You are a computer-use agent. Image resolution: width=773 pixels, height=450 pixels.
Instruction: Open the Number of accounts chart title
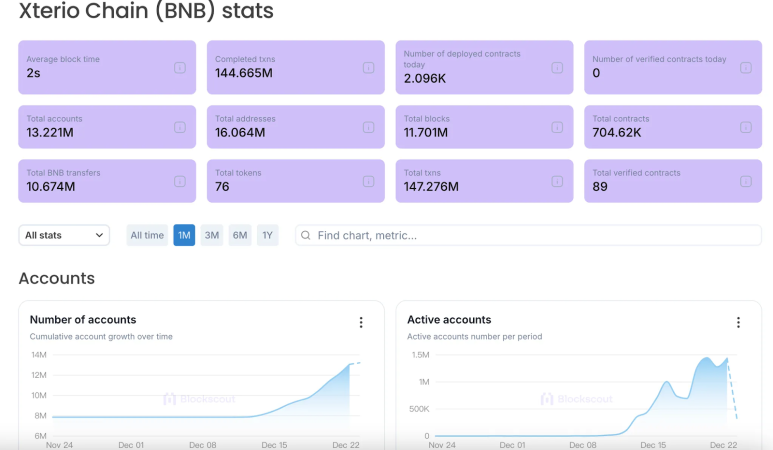point(83,320)
